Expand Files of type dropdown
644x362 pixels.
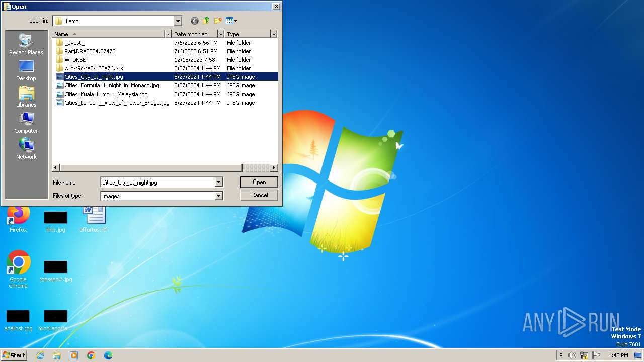[218, 196]
